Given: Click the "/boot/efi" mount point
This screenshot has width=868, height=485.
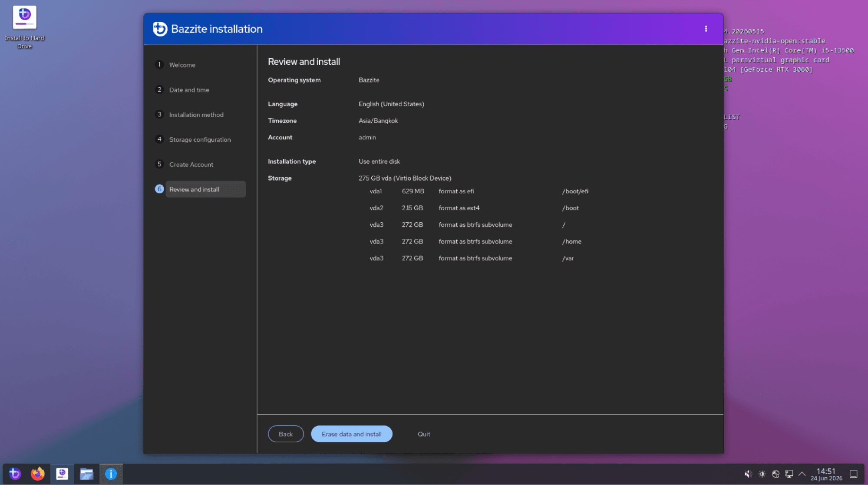Looking at the screenshot, I should (575, 191).
